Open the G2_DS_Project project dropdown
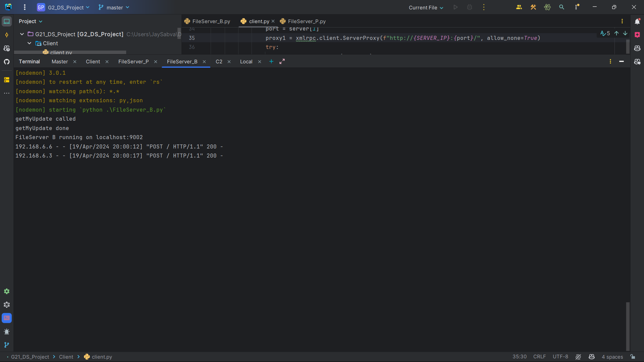Viewport: 644px width, 362px height. pyautogui.click(x=66, y=7)
